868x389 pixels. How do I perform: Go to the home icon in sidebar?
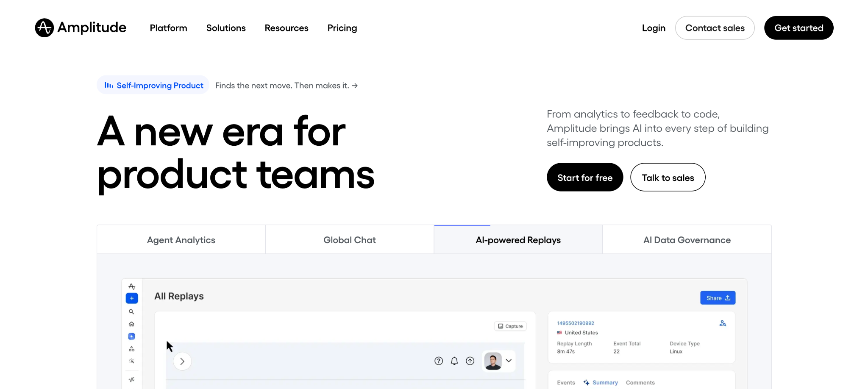pos(131,324)
